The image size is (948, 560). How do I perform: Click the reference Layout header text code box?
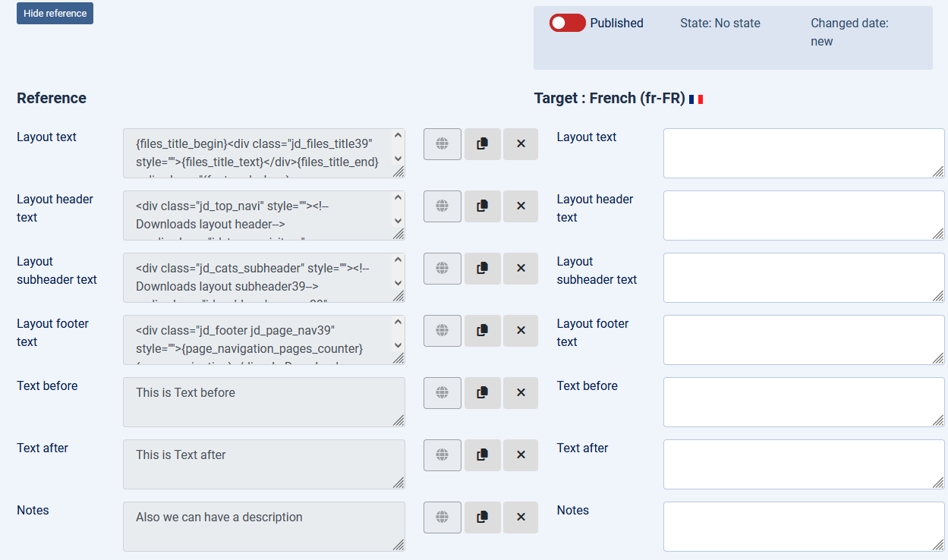pos(264,216)
